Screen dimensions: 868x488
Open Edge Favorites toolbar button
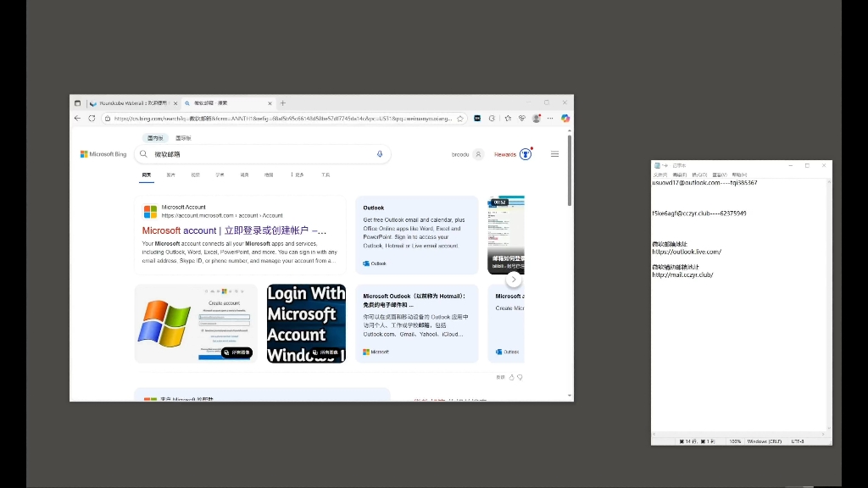click(508, 119)
